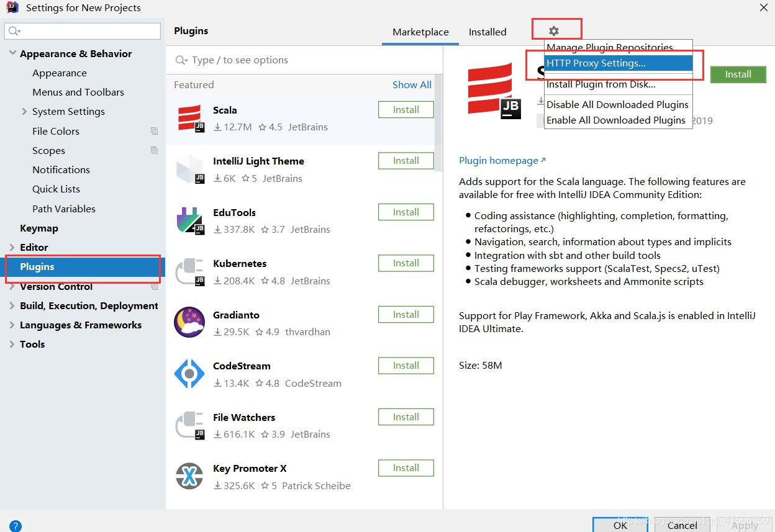This screenshot has width=775, height=532.
Task: Select Scopes settings
Action: coord(48,150)
